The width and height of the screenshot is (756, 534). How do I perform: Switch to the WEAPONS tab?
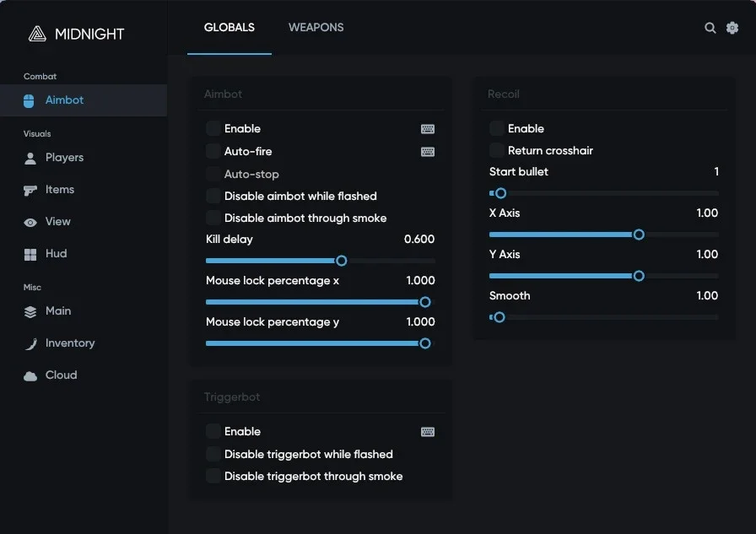tap(316, 28)
